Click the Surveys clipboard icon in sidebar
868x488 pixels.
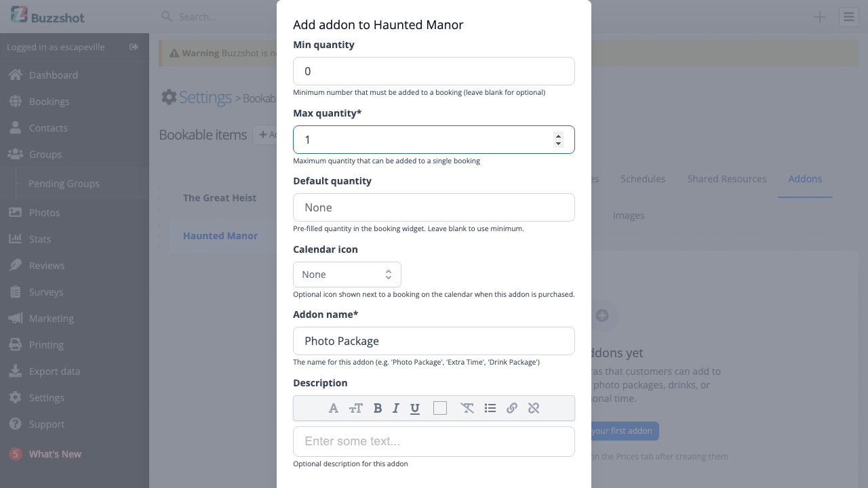coord(15,291)
